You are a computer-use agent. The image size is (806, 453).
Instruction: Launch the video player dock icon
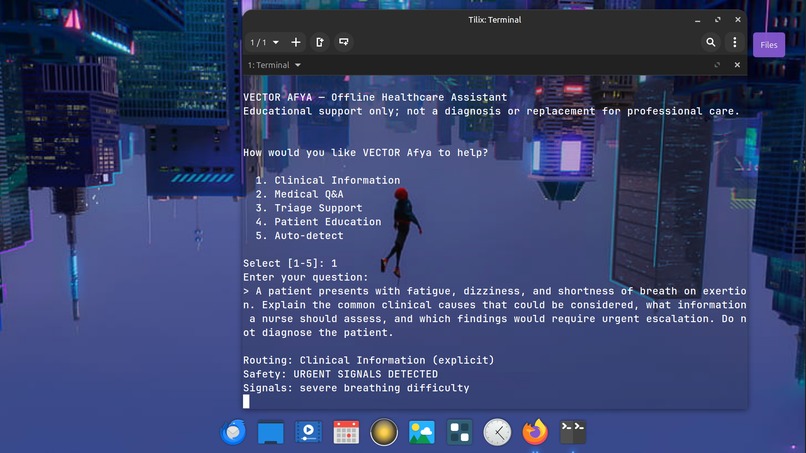pyautogui.click(x=308, y=432)
